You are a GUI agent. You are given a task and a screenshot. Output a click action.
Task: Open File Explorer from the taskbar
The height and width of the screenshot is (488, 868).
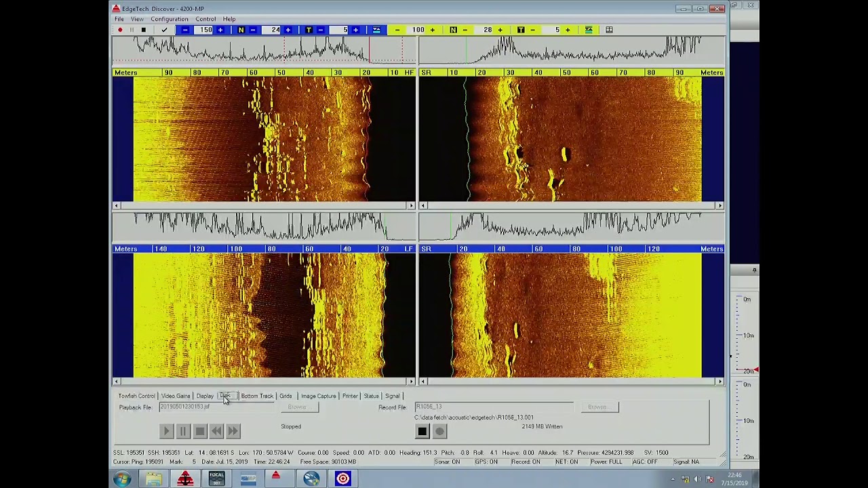[154, 479]
